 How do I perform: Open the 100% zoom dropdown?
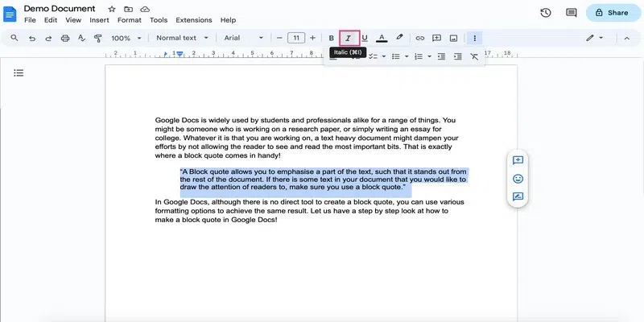click(126, 38)
